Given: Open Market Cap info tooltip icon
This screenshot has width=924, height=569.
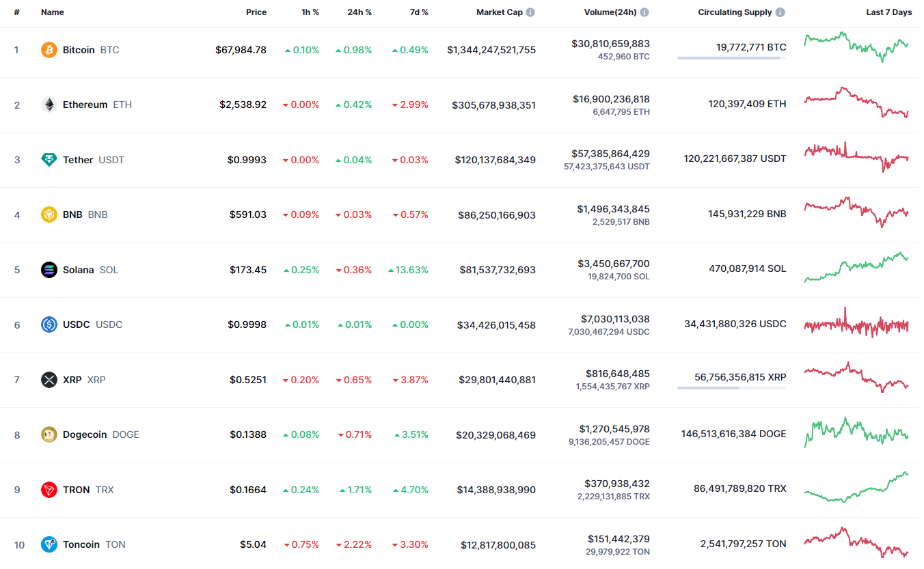Looking at the screenshot, I should [531, 12].
